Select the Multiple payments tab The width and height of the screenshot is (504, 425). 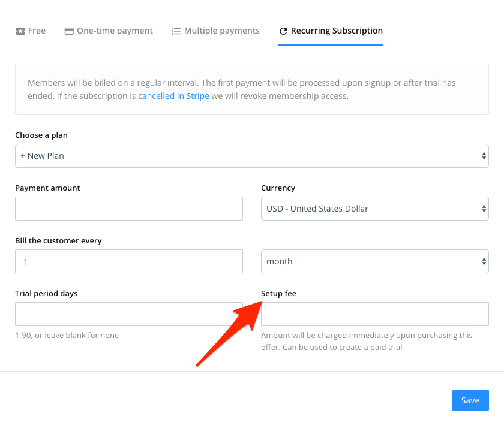(215, 31)
